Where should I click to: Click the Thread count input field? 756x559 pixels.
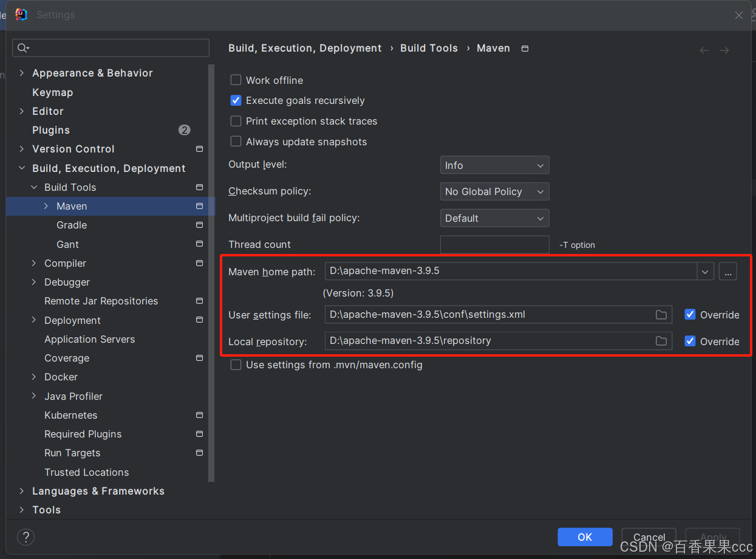tap(494, 244)
